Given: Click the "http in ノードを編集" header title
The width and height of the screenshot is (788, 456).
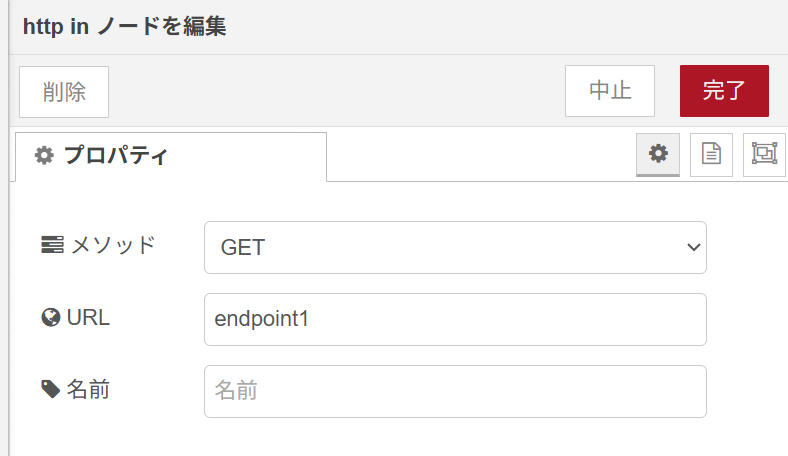Looking at the screenshot, I should 125,26.
